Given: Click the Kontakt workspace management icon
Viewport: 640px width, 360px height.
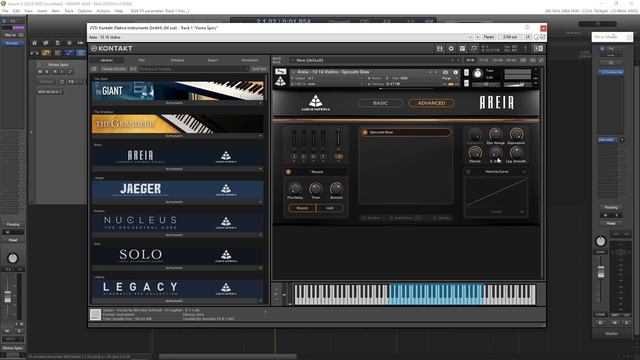Looking at the screenshot, I should click(x=462, y=49).
